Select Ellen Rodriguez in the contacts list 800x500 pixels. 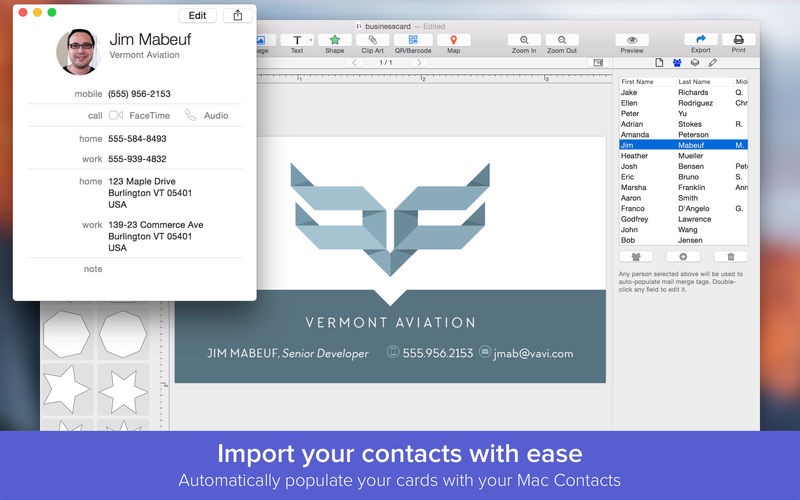(x=683, y=103)
